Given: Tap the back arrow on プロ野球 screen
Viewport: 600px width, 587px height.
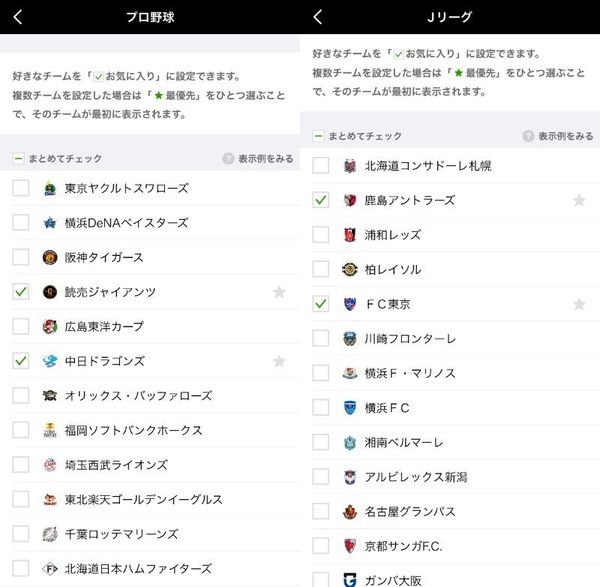Looking at the screenshot, I should [x=18, y=17].
